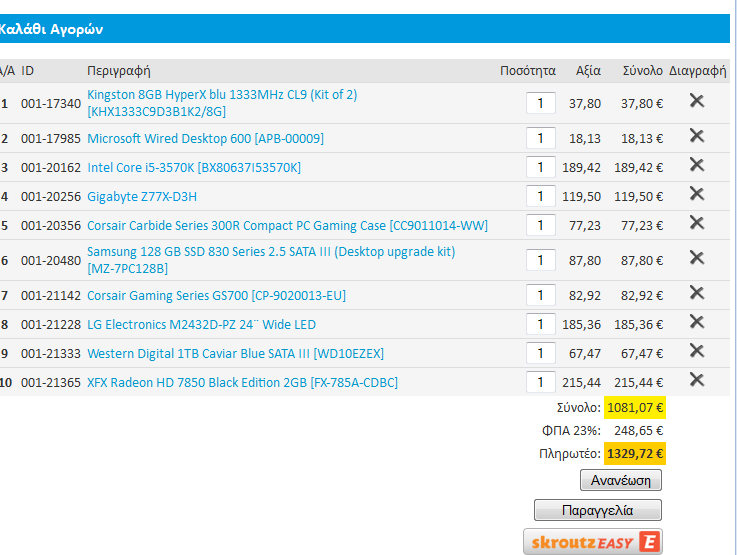Image resolution: width=737 pixels, height=555 pixels.
Task: Edit quantity field for Gigabyte Z77X-D3H
Action: click(x=541, y=196)
